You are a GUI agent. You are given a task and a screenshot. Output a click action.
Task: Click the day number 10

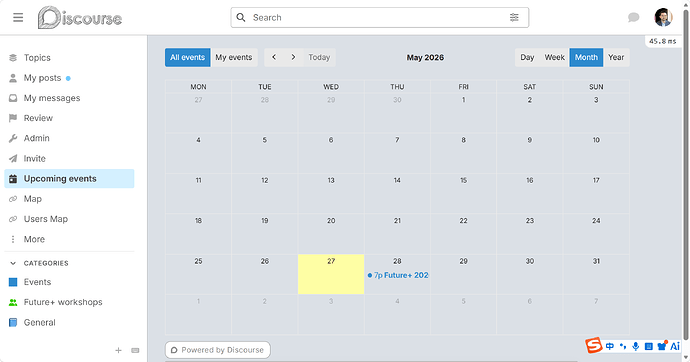click(x=596, y=140)
